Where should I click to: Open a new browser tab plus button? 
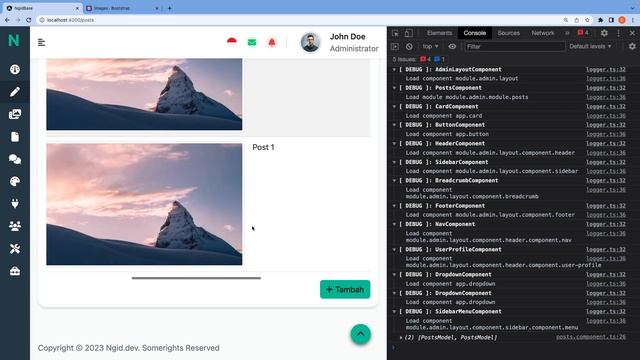click(x=169, y=8)
